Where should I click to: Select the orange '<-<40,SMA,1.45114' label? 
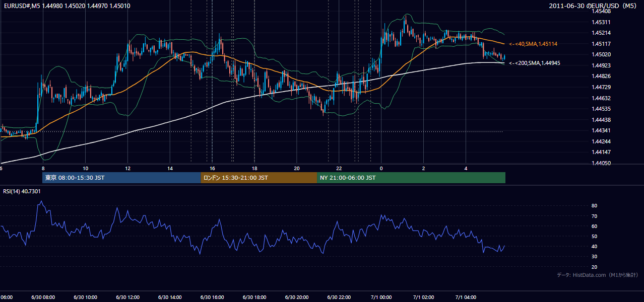pos(533,44)
